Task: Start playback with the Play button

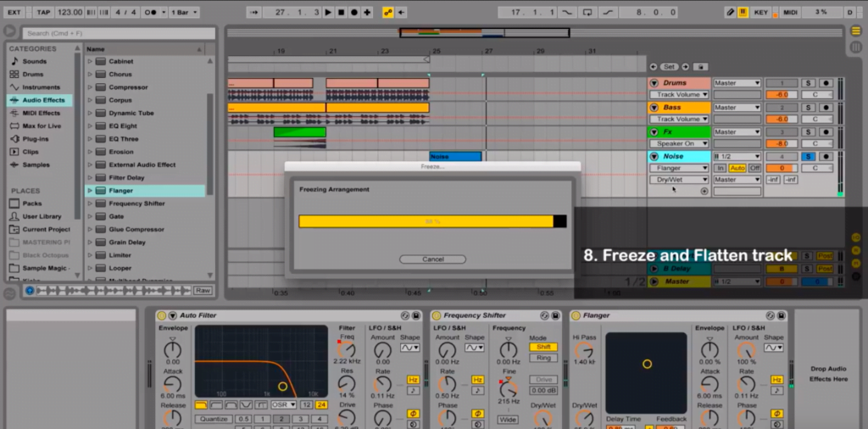Action: point(328,12)
